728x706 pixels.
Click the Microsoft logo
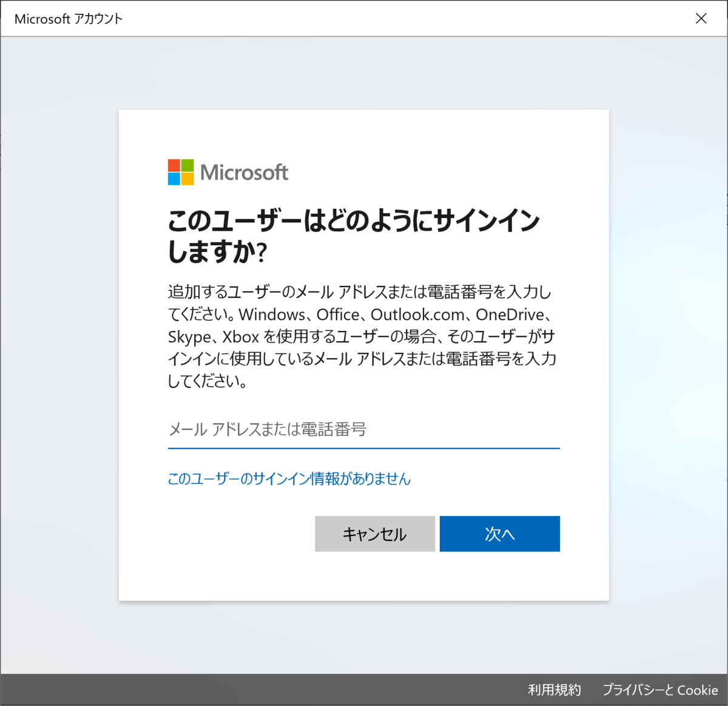click(x=228, y=172)
